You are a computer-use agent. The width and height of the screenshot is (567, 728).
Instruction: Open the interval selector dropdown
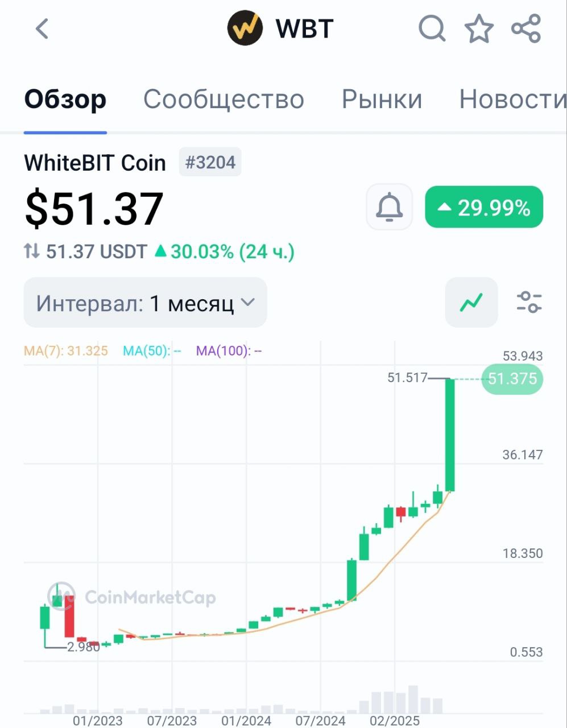click(x=145, y=303)
